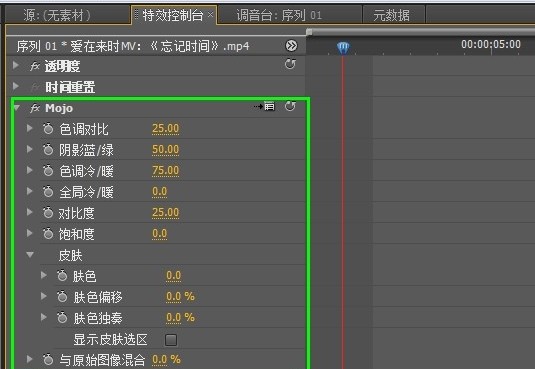Click 色调对比 value 25.00
This screenshot has height=369, width=535.
click(x=165, y=129)
